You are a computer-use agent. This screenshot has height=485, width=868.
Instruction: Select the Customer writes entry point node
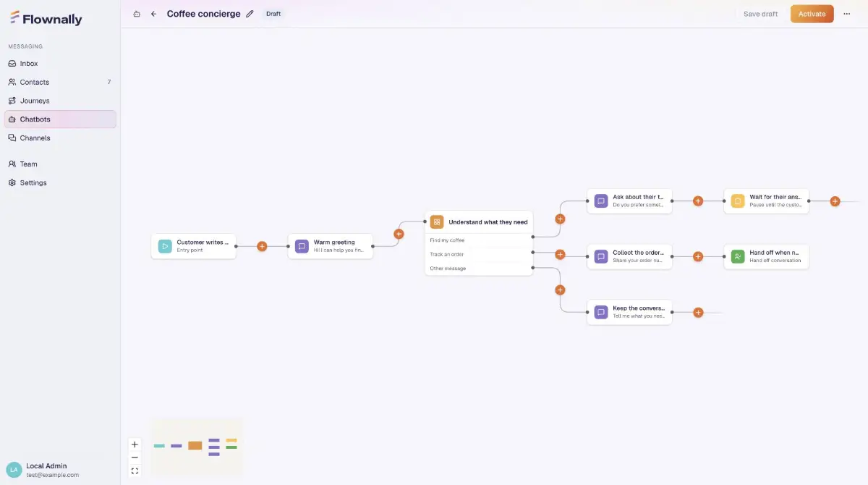point(194,246)
